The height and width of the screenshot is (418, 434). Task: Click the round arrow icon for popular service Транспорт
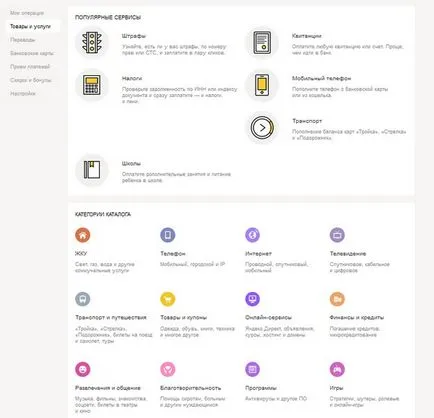click(262, 128)
